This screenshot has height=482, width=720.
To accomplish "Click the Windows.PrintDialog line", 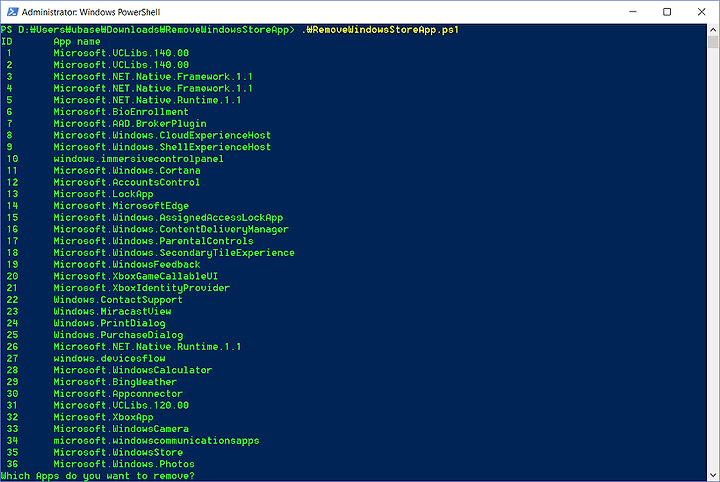I will [109, 323].
